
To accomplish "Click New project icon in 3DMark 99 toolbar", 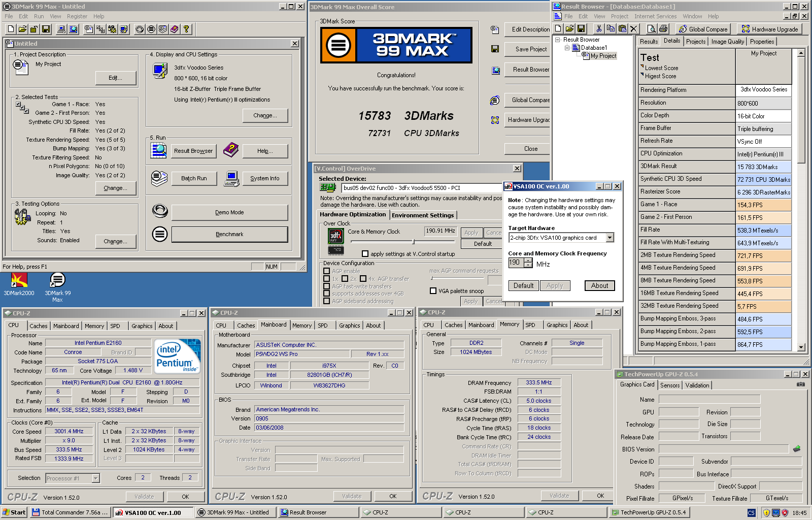I will 11,29.
